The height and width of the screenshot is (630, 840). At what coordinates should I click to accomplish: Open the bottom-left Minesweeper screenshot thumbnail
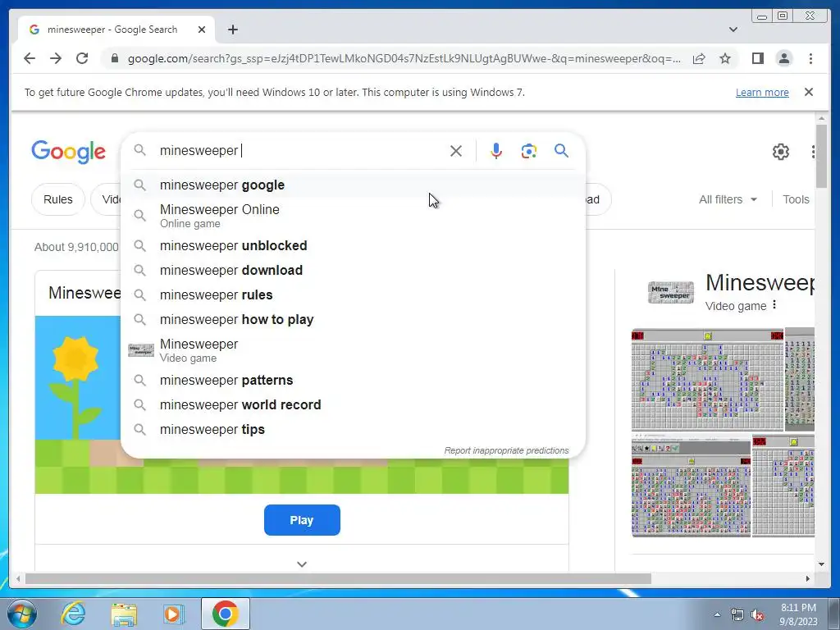[x=691, y=485]
